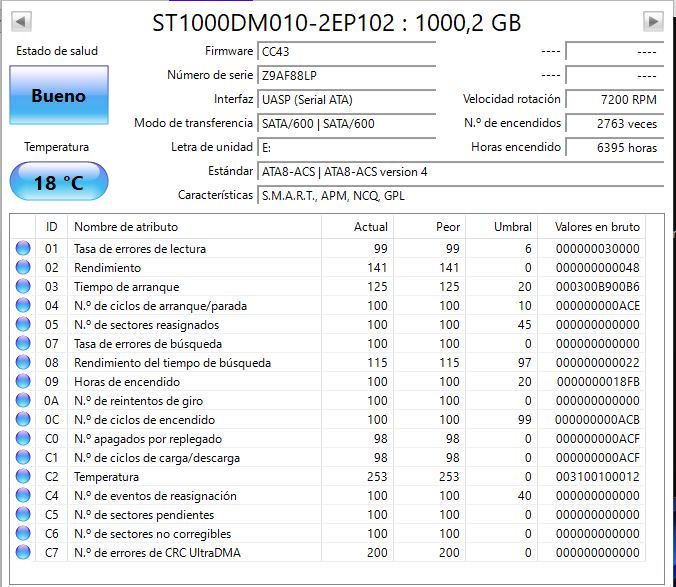Select status icon for attribute C0
This screenshot has height=587, width=676.
[x=23, y=438]
